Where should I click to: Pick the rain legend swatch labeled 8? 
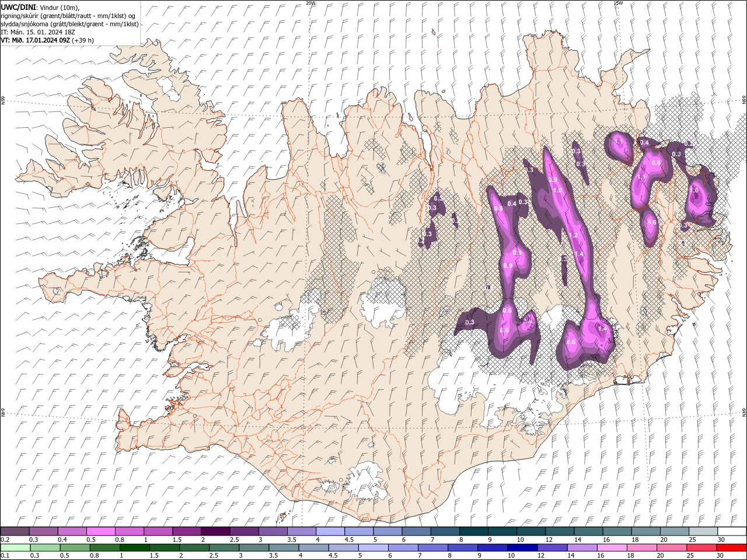[x=463, y=548]
